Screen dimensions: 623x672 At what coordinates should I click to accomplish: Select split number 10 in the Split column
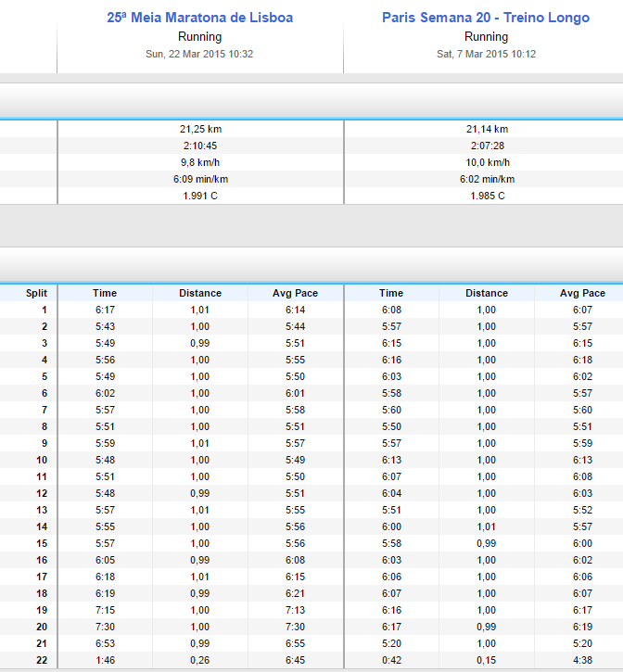pos(42,460)
